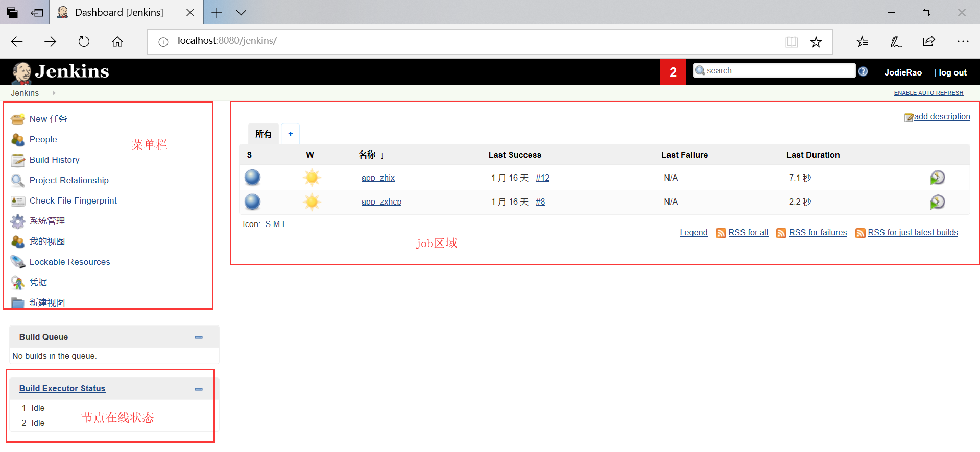Click the RSS for all feed icon
Viewport: 980px width, 452px height.
coord(721,233)
